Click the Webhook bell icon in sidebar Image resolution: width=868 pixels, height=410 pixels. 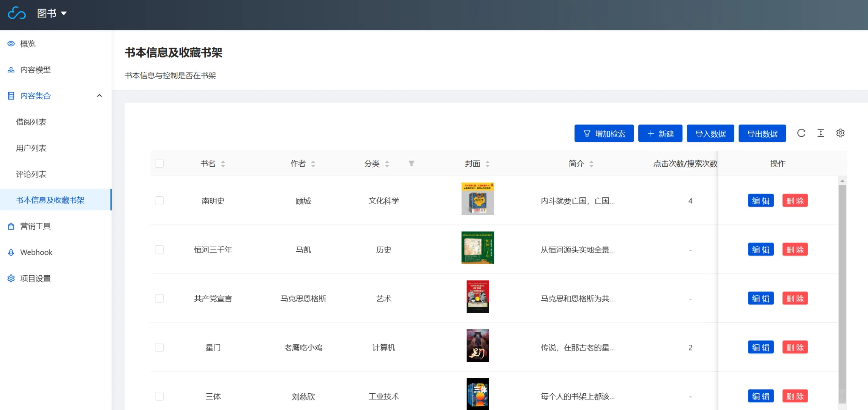pos(11,252)
